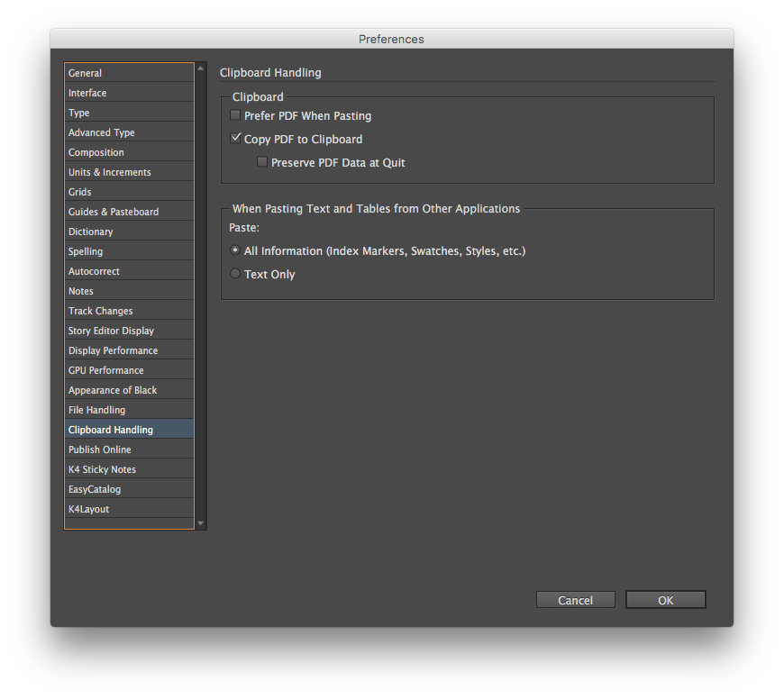Switch to Interface preferences

129,93
